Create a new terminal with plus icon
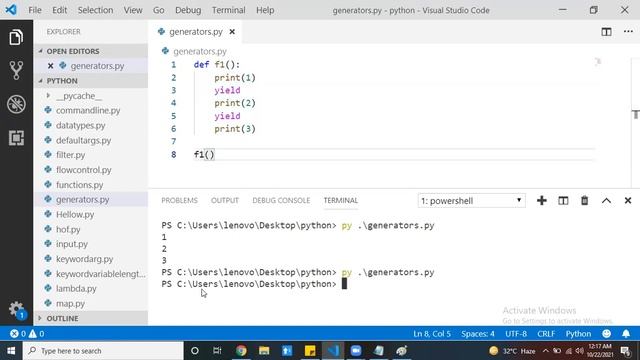The width and height of the screenshot is (640, 360). click(542, 200)
